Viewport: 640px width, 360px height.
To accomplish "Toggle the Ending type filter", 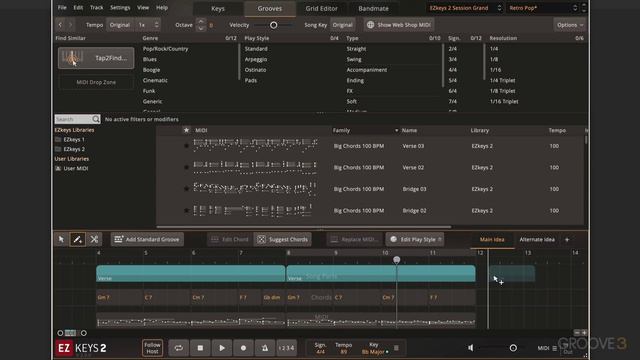I will pyautogui.click(x=355, y=80).
